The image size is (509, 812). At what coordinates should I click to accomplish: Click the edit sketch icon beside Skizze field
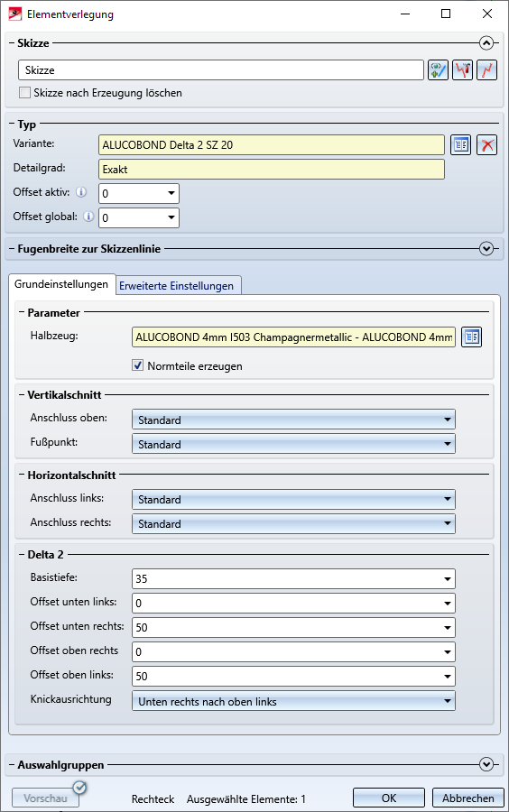tap(462, 69)
